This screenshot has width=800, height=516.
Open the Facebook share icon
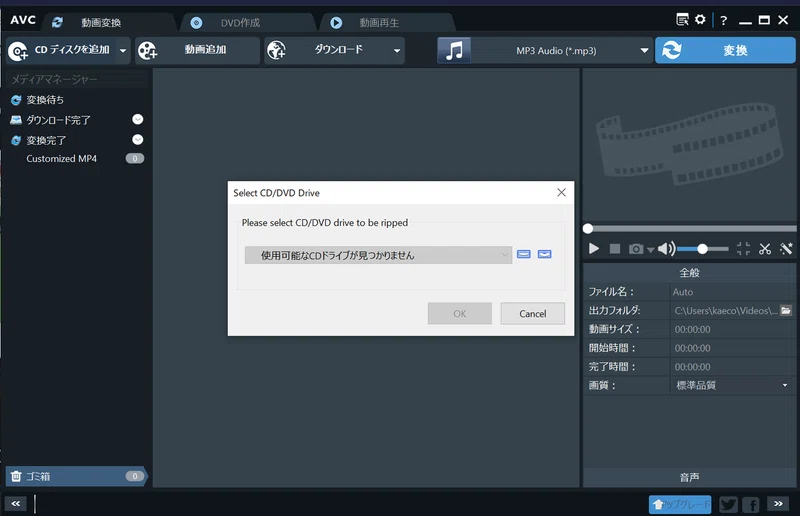[751, 504]
